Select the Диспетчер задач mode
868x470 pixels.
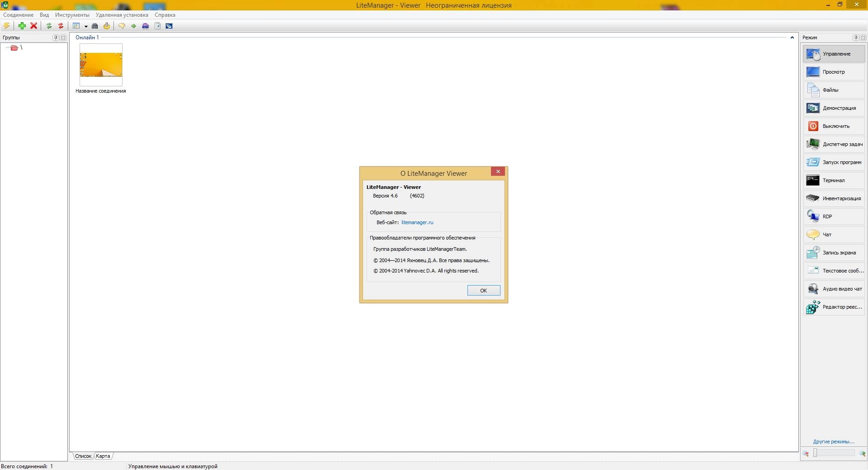pos(834,144)
